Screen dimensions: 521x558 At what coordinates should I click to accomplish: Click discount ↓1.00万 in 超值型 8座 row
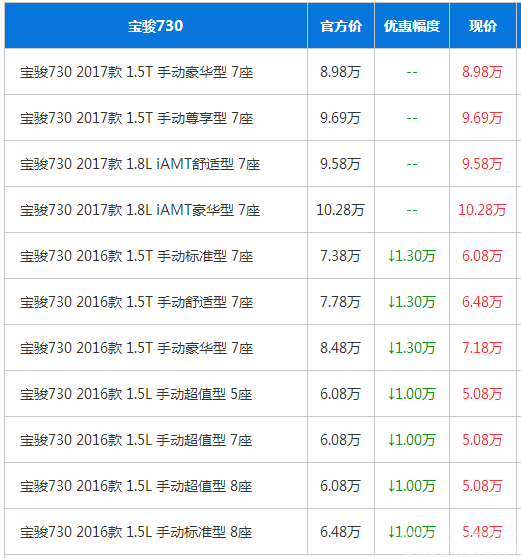tap(412, 486)
